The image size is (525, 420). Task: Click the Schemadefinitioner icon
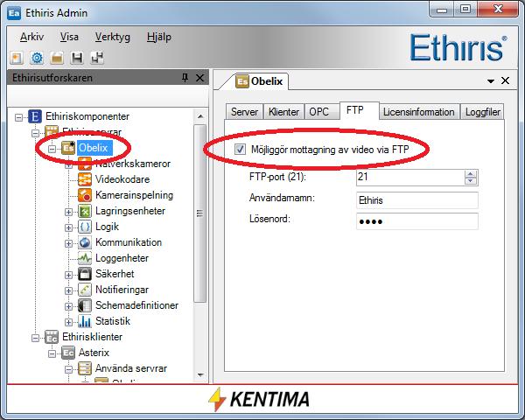pos(85,305)
